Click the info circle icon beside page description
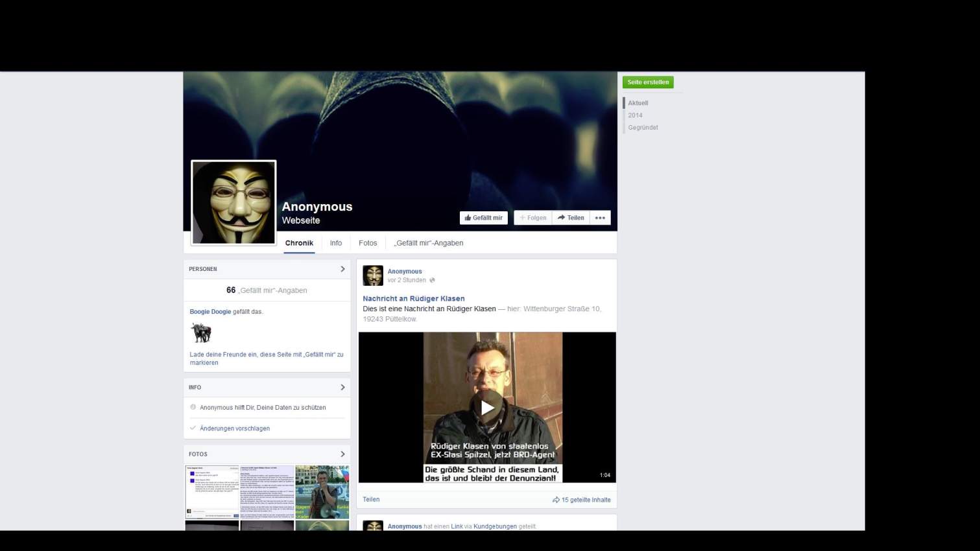This screenshot has width=980, height=551. click(x=193, y=407)
